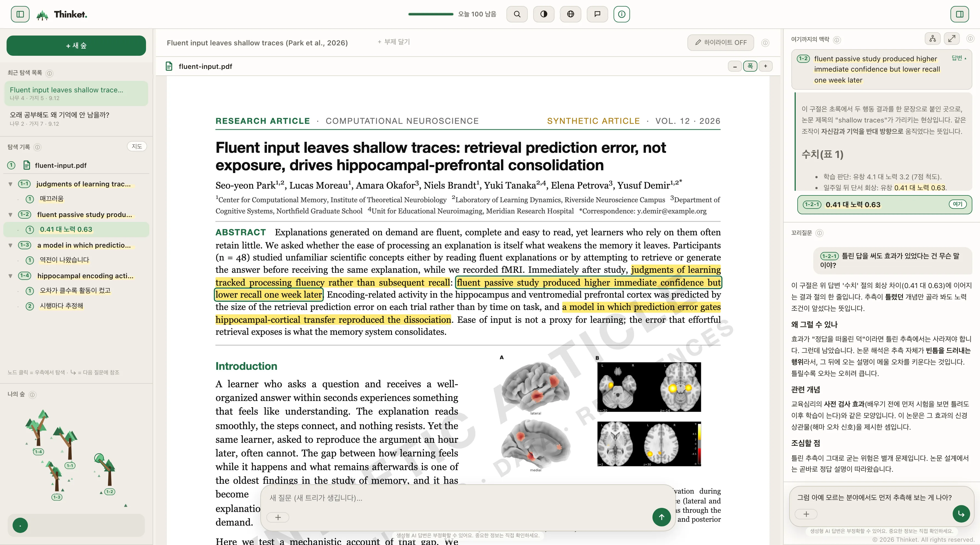Select the 시행마다 추정해 node
The width and height of the screenshot is (980, 545).
[x=61, y=306]
